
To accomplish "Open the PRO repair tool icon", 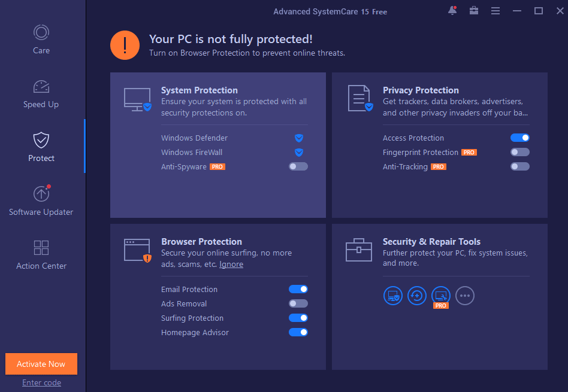I will (x=441, y=295).
